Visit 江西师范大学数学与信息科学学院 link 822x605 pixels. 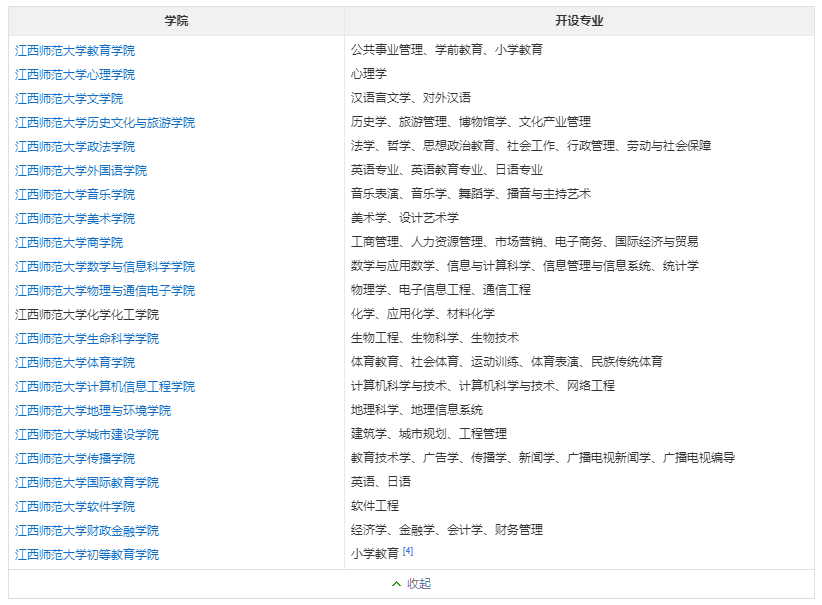[105, 267]
